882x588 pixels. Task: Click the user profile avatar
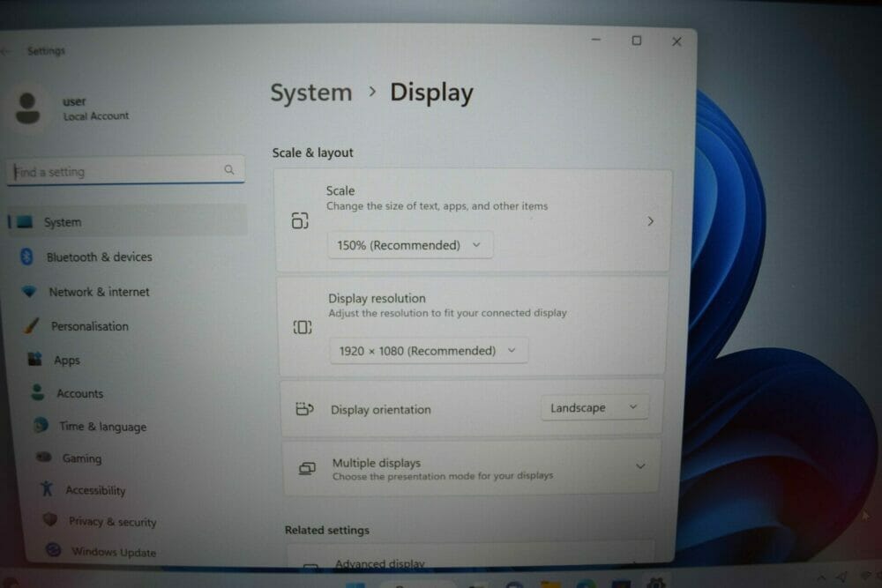point(27,108)
